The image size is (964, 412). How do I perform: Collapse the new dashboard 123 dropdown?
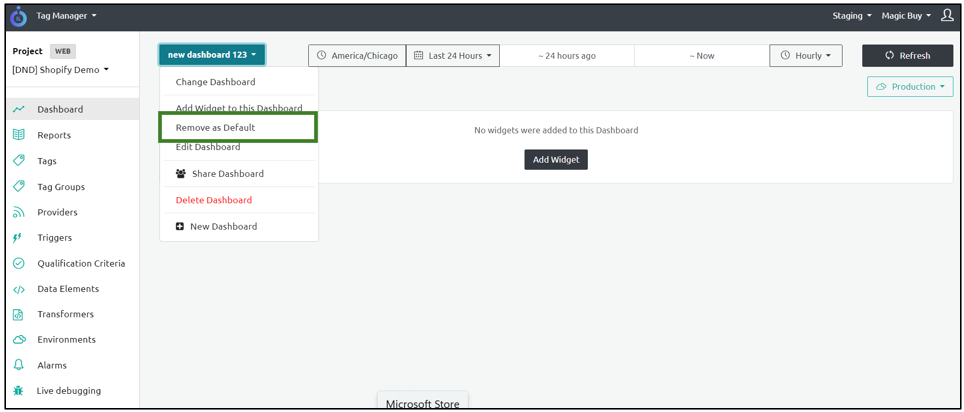212,55
